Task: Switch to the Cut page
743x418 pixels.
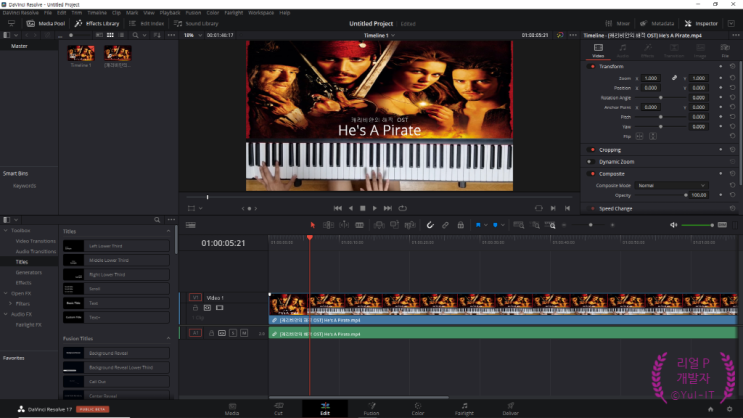Action: (278, 409)
